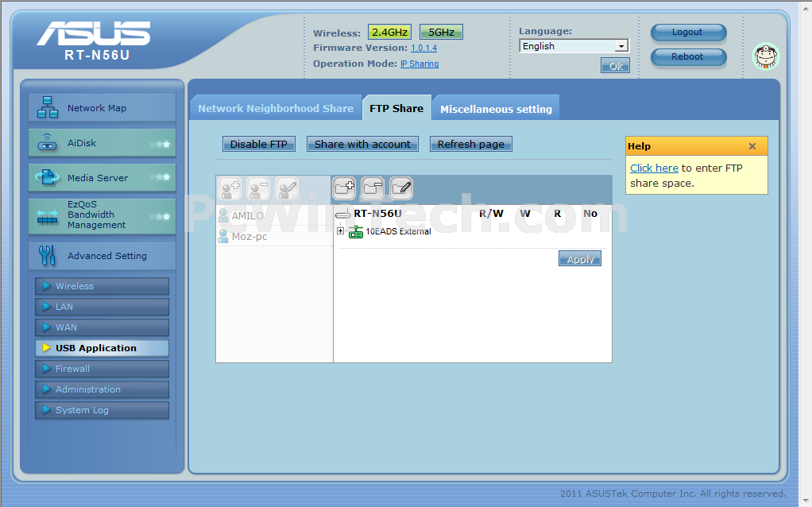Open firmware version 1.0.1.4 link
The height and width of the screenshot is (507, 812).
pyautogui.click(x=423, y=48)
